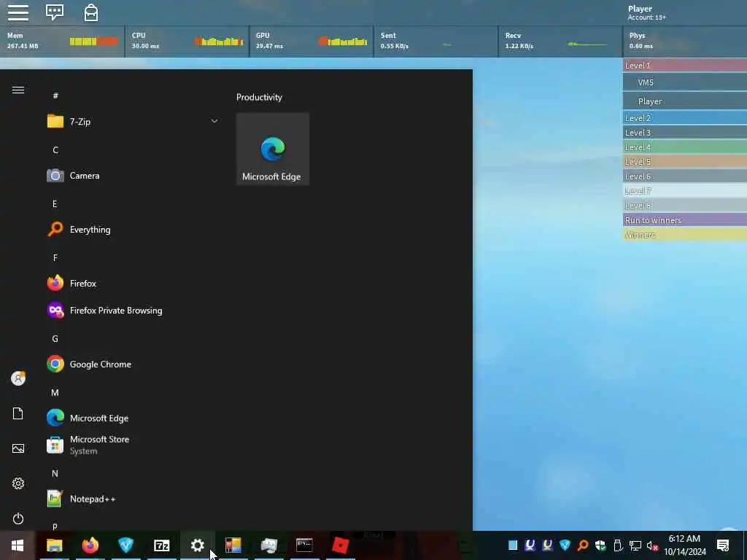747x560 pixels.
Task: Select Level 2 in leaderboard
Action: click(684, 118)
